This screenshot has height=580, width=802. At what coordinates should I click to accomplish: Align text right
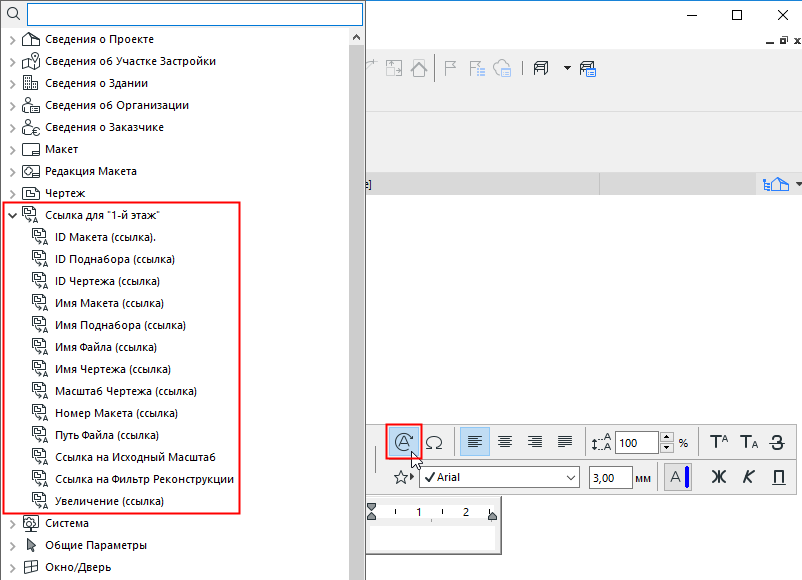(x=535, y=441)
